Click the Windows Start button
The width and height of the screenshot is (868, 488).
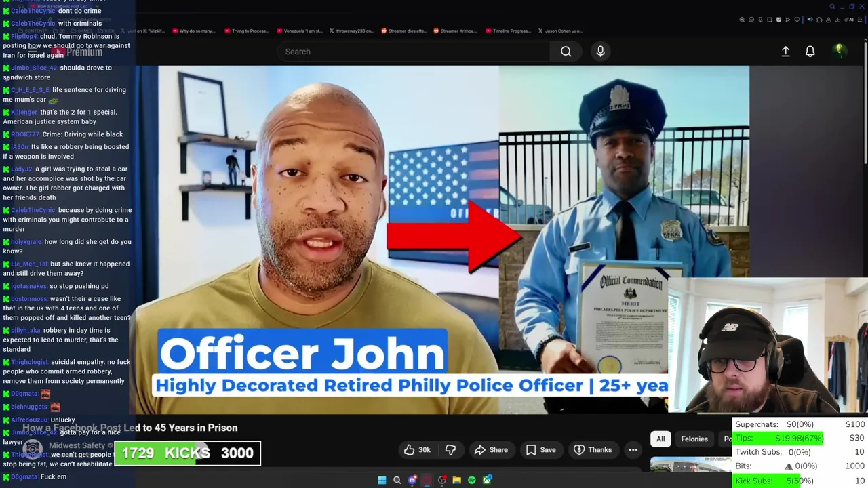[x=382, y=480]
